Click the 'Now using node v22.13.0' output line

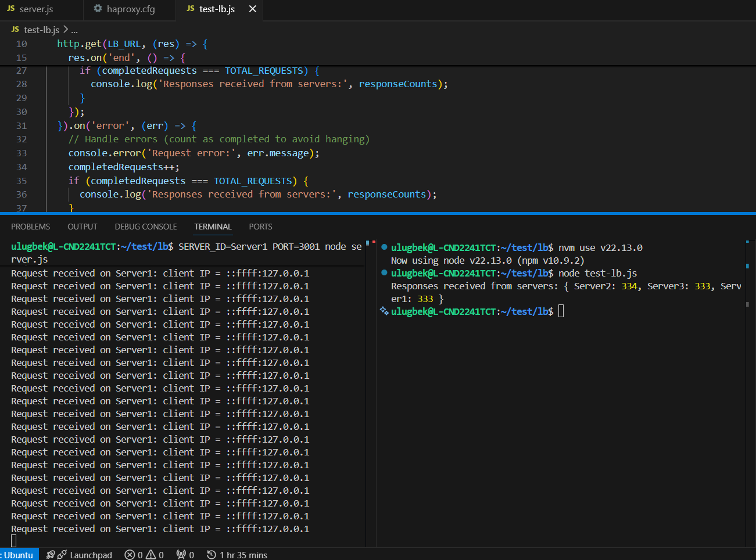tap(488, 260)
